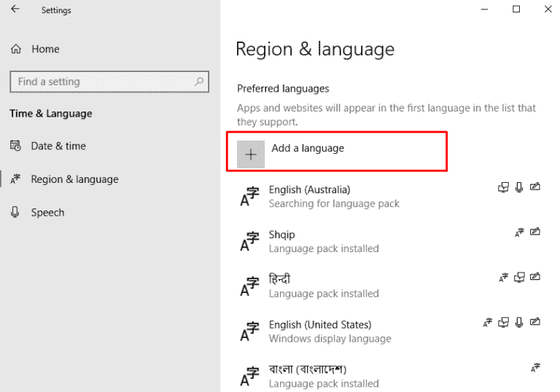
Task: Click speech recognition icon for English (Australia)
Action: (x=519, y=187)
